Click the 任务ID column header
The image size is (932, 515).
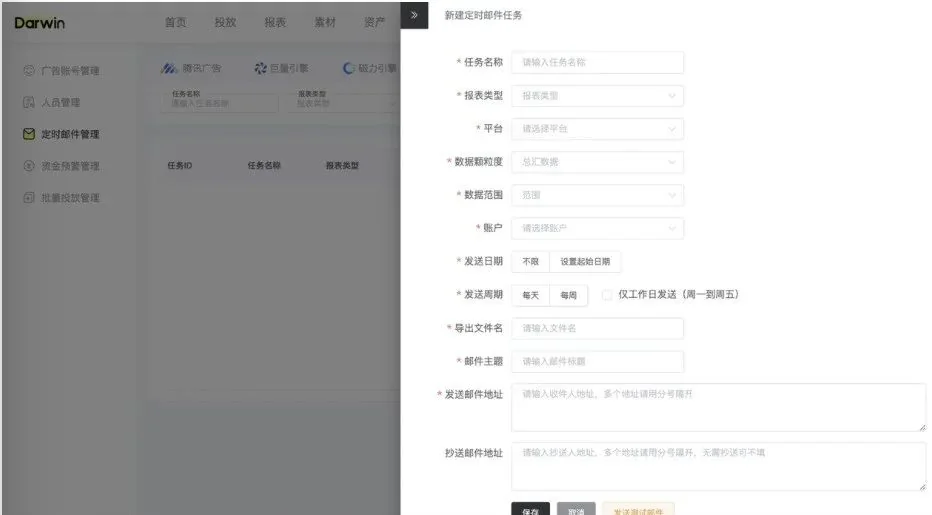(180, 165)
